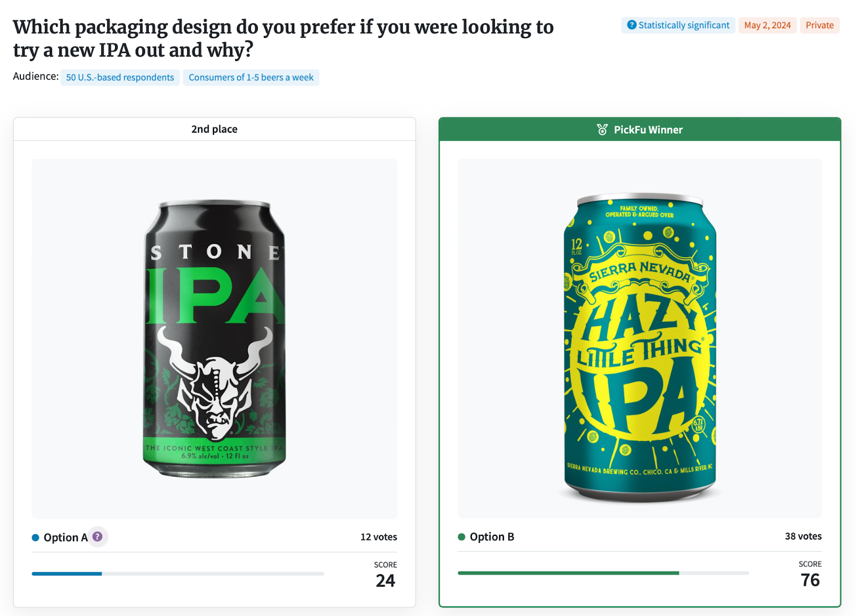
Task: Click the May 2, 2024 date tag
Action: tap(767, 25)
